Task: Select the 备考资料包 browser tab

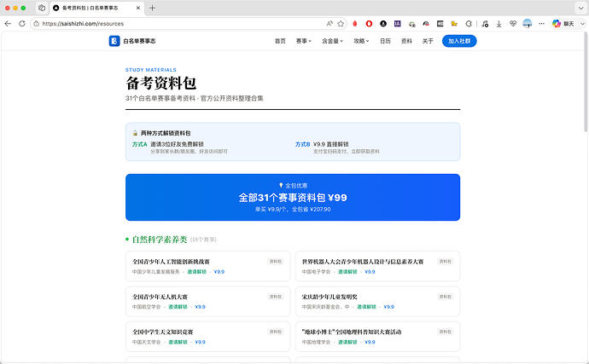Action: click(96, 8)
